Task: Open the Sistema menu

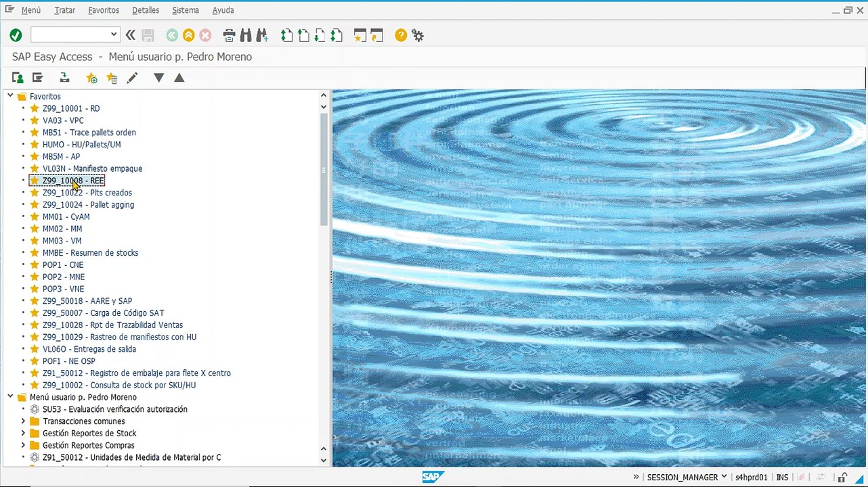Action: click(x=186, y=10)
